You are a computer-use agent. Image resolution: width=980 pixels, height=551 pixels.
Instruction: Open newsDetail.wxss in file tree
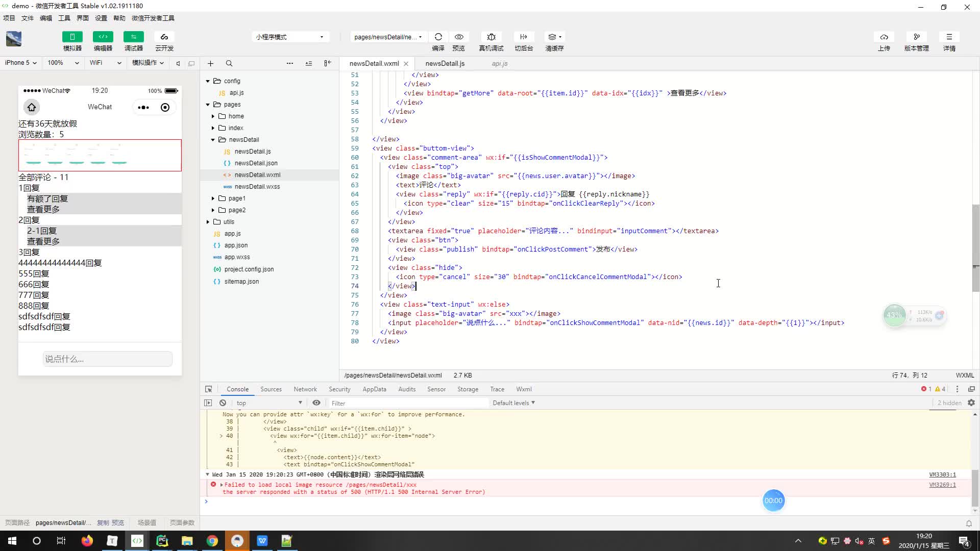pos(257,187)
